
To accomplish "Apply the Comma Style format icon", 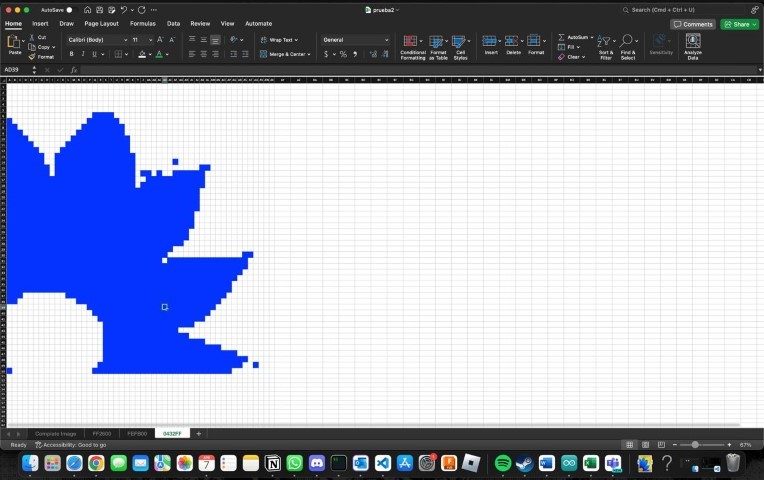I will pos(355,54).
